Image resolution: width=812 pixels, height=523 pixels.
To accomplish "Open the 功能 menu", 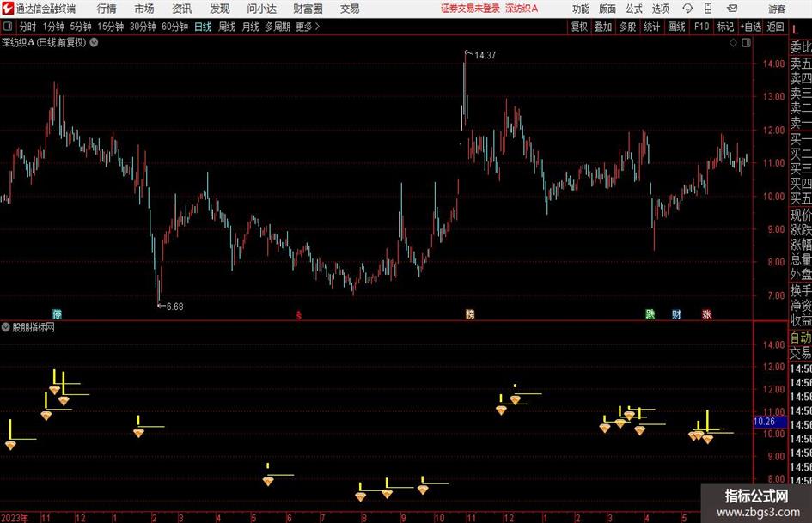I will click(581, 9).
